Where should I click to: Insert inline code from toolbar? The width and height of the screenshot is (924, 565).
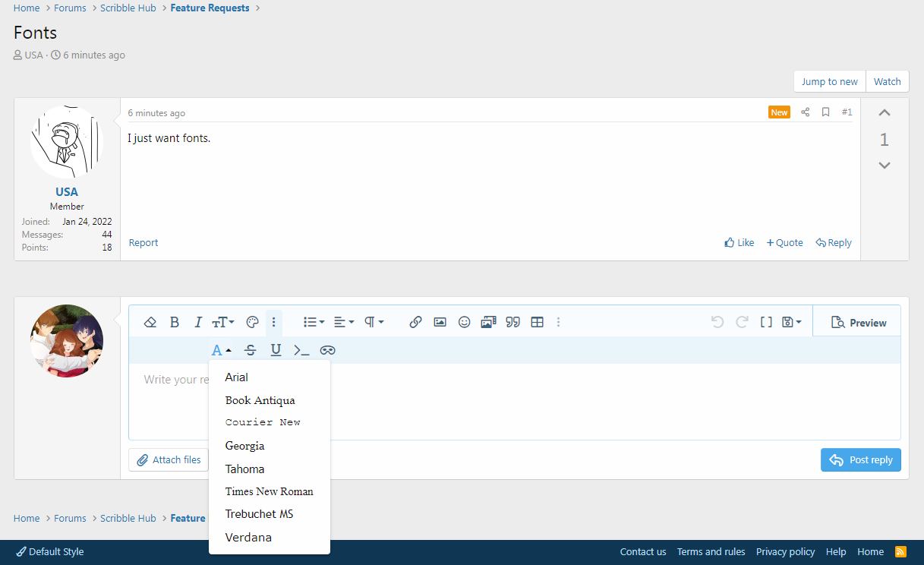(301, 350)
